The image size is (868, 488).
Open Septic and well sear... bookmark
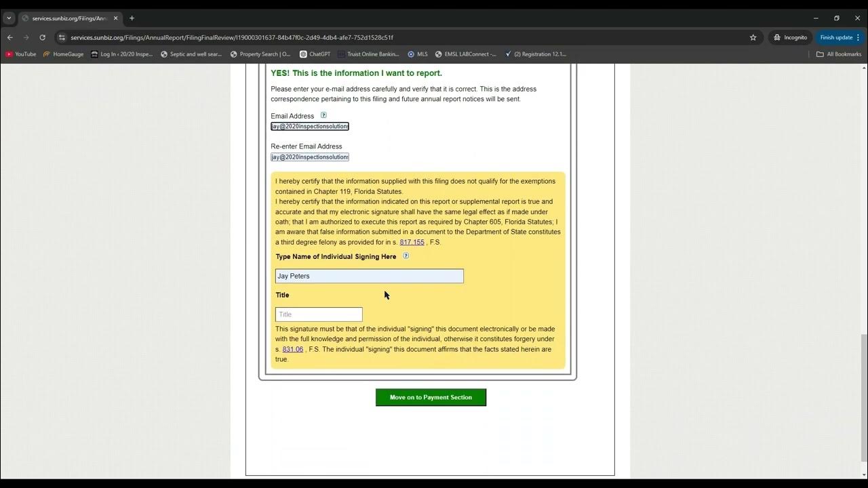pos(191,54)
